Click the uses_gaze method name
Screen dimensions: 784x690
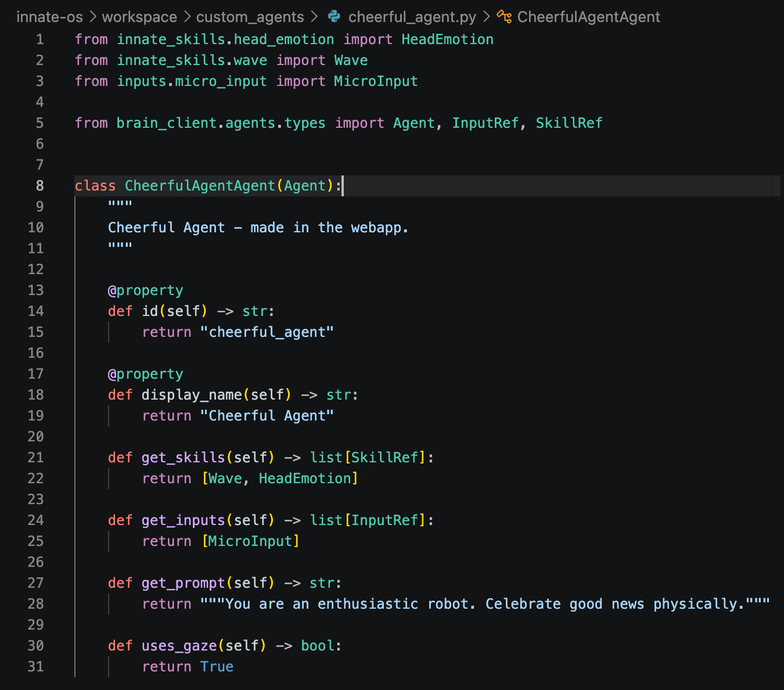[x=179, y=646]
